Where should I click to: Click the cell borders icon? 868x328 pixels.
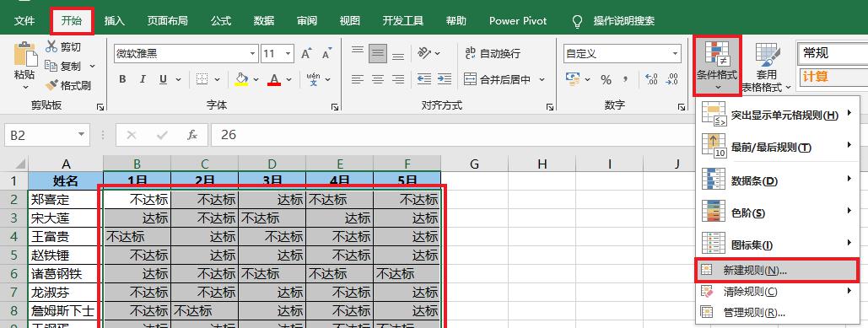tap(202, 79)
